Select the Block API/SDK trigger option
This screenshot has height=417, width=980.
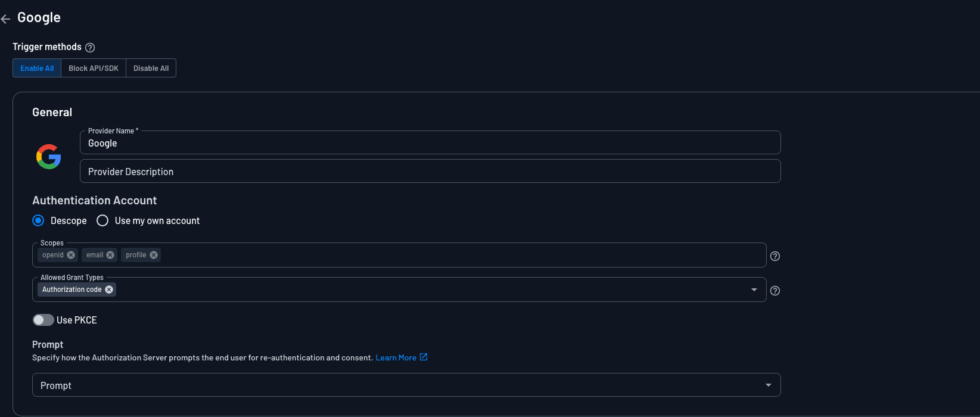tap(94, 68)
